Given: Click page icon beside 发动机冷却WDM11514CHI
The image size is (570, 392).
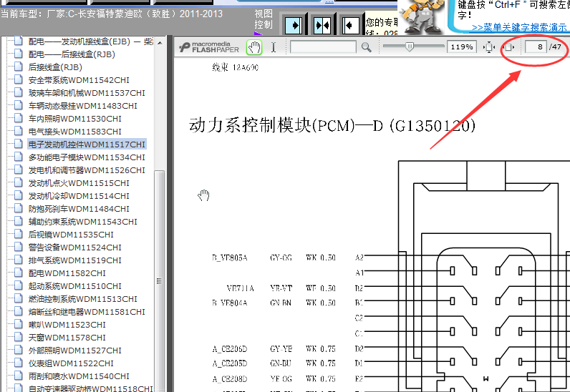Looking at the screenshot, I should [18, 195].
